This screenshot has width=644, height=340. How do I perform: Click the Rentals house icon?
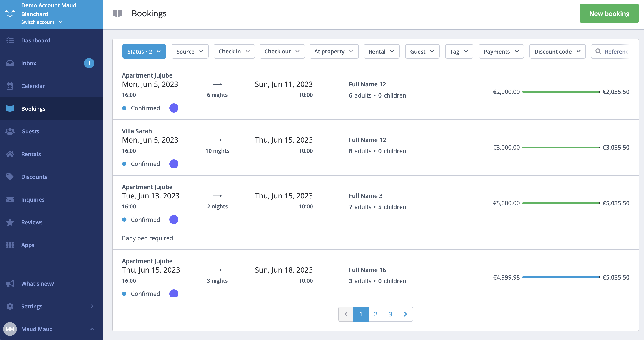click(10, 154)
